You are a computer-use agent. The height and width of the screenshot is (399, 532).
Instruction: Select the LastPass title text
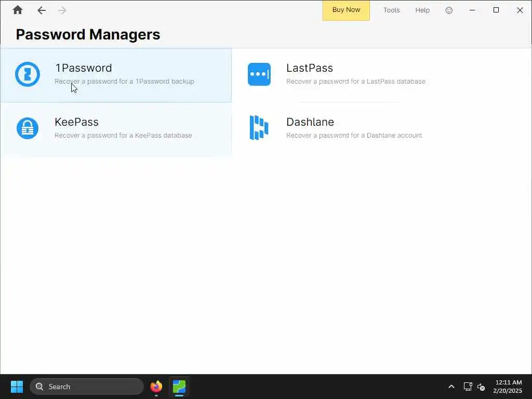[x=310, y=68]
